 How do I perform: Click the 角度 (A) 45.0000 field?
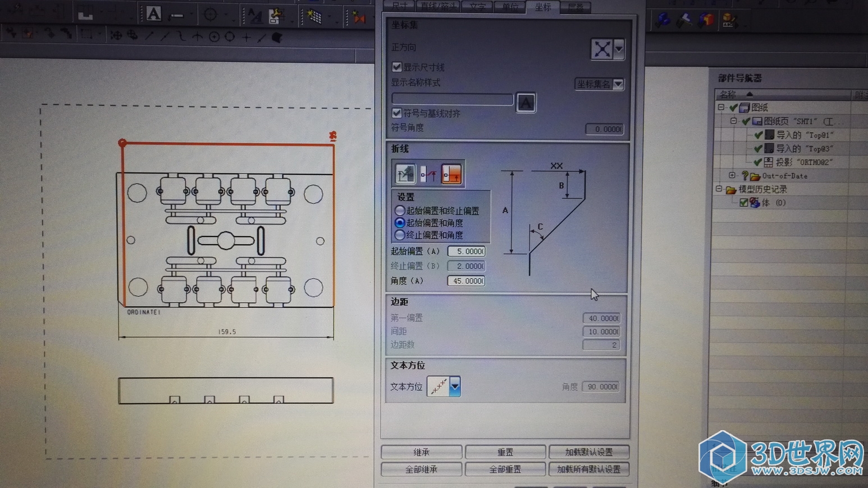click(466, 281)
